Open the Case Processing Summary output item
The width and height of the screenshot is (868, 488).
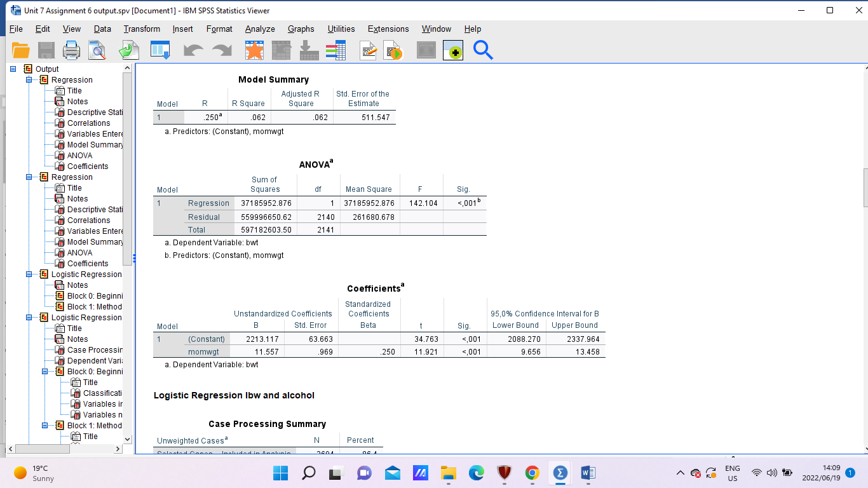tap(89, 349)
